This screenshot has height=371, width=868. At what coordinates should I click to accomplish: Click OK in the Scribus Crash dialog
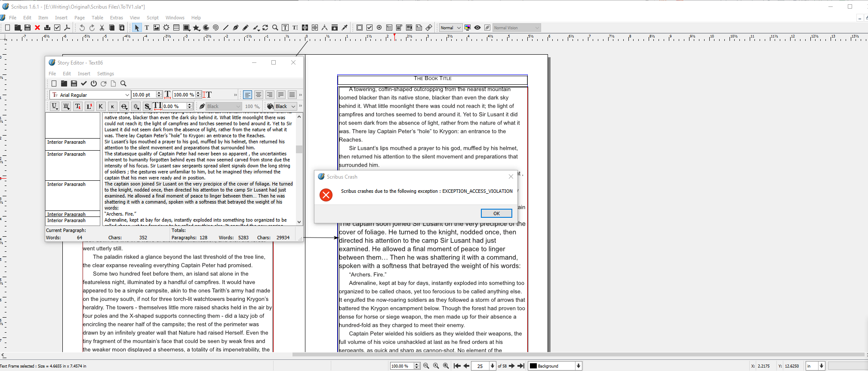click(496, 213)
